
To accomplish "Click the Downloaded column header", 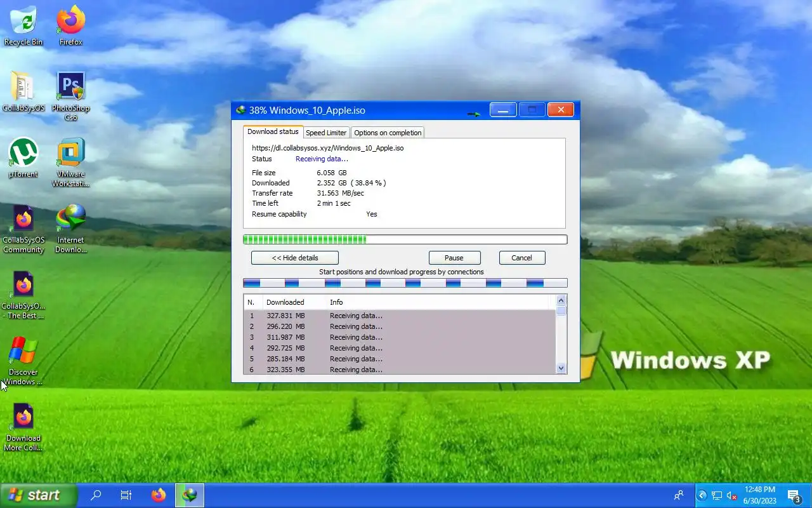I will pos(294,302).
